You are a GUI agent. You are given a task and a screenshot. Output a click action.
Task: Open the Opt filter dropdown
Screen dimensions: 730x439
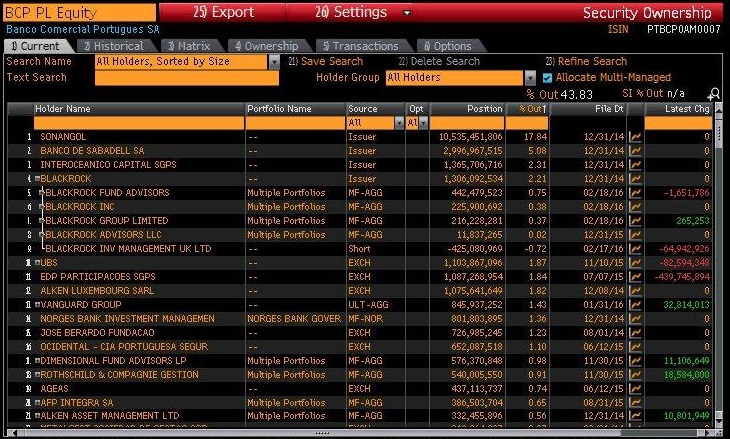pos(423,123)
